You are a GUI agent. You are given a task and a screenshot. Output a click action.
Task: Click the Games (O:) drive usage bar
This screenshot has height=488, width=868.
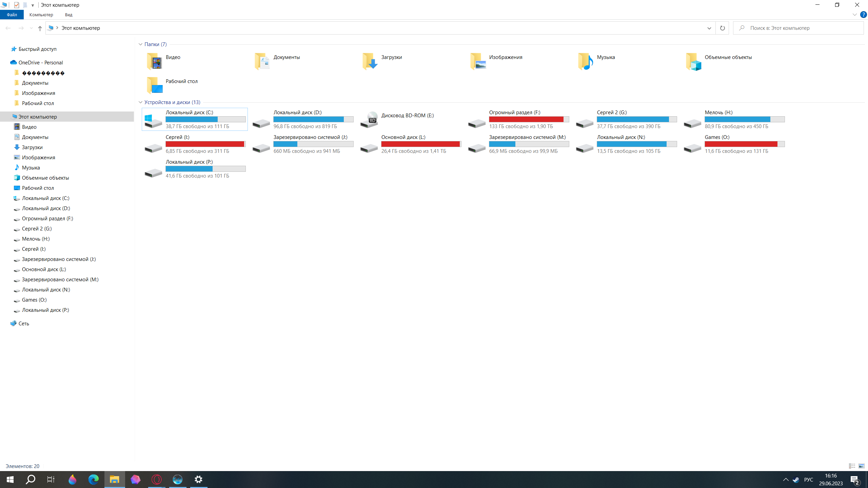coord(744,144)
